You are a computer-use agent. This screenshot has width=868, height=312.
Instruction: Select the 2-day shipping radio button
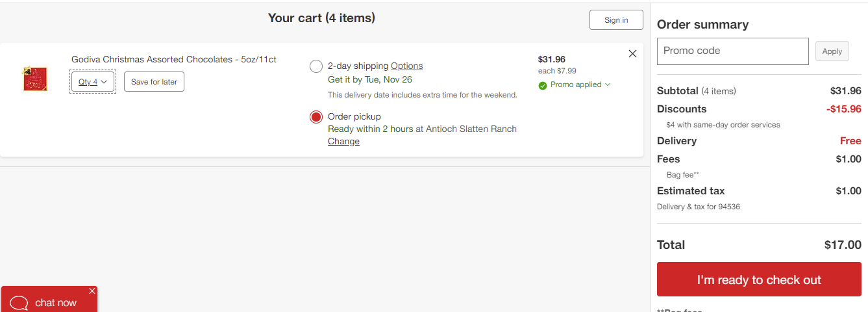(316, 66)
